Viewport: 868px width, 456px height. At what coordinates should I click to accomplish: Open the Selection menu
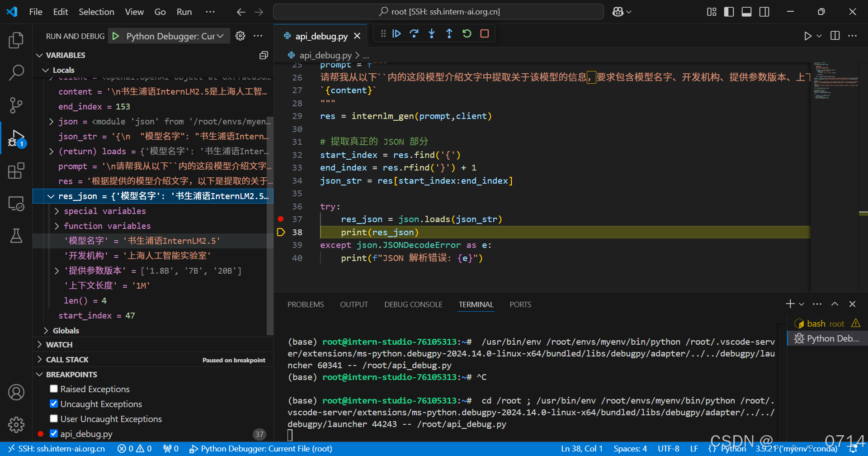pyautogui.click(x=96, y=12)
